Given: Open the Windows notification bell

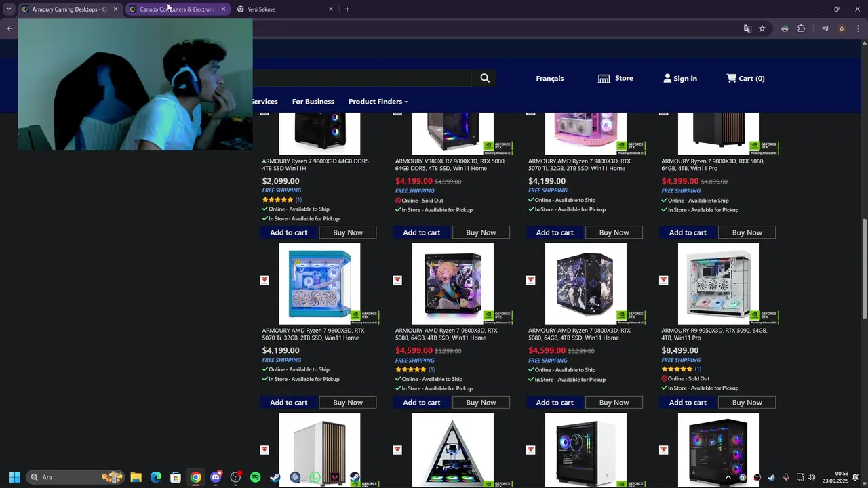Looking at the screenshot, I should (856, 477).
